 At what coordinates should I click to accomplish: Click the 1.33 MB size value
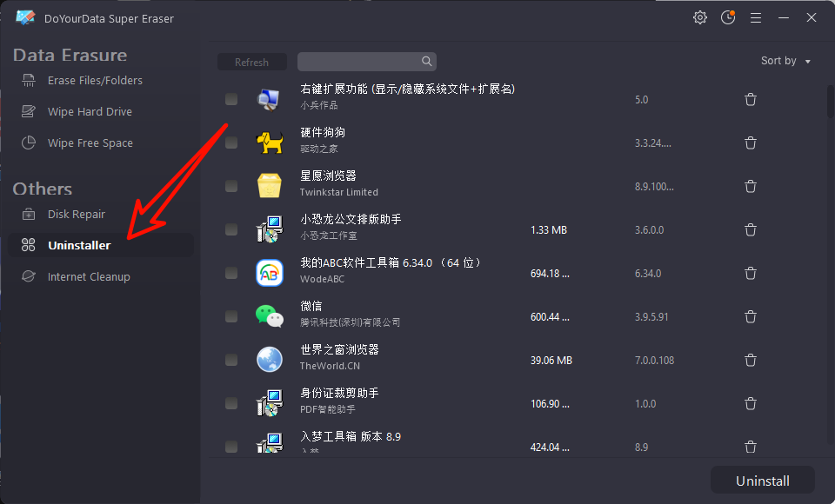549,230
